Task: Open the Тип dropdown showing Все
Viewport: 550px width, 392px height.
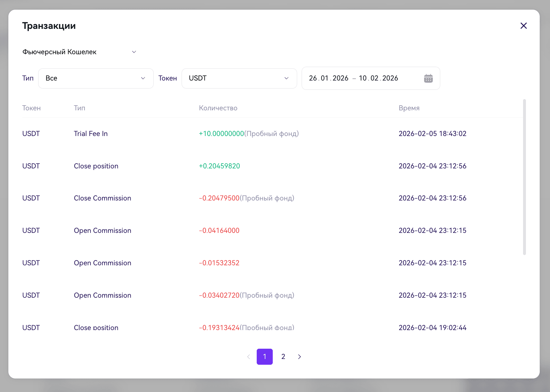Action: click(96, 78)
